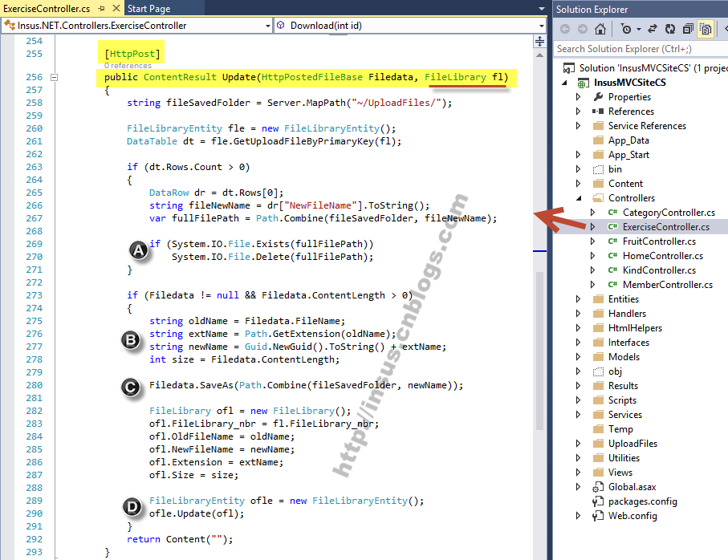The height and width of the screenshot is (560, 728).
Task: Click the '0 references' CodeLens link
Action: pyautogui.click(x=128, y=66)
